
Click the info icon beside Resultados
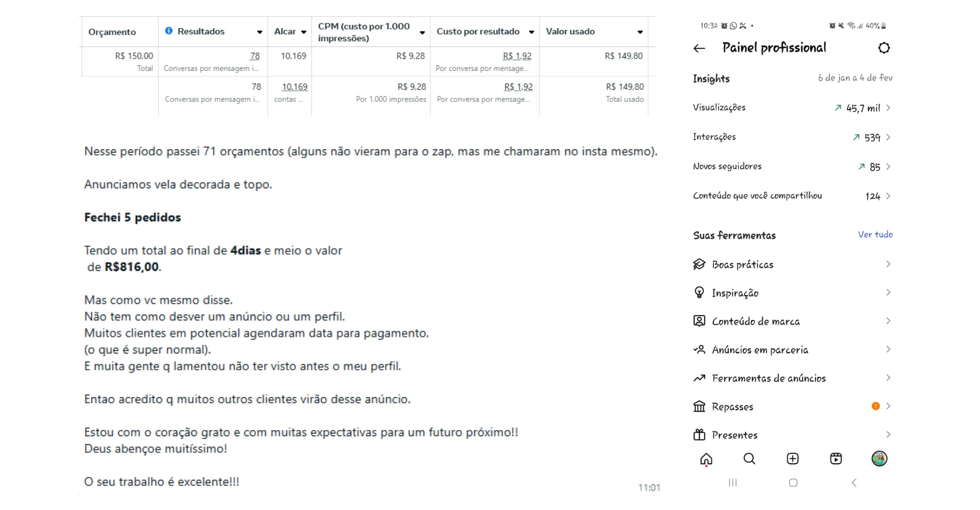click(169, 31)
